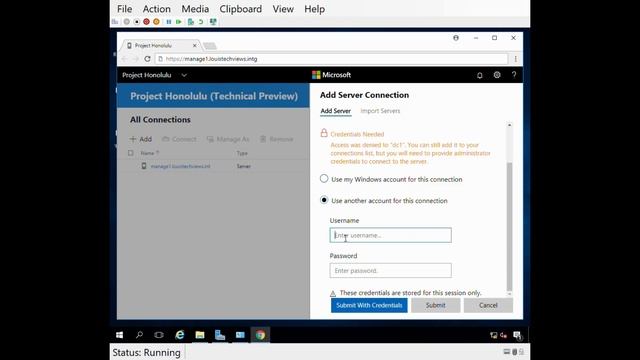Viewport: 640px width, 360px height.
Task: Open the Action Center tray icon
Action: (x=517, y=335)
